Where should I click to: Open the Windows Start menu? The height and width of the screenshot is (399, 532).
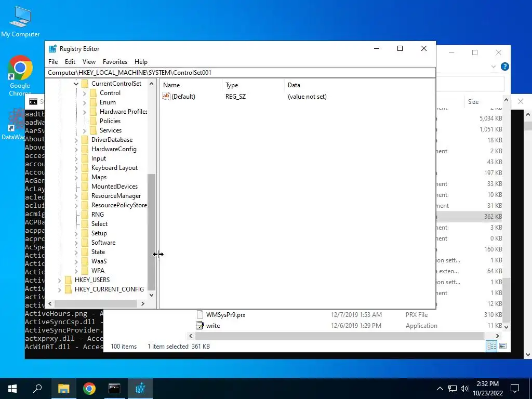12,389
